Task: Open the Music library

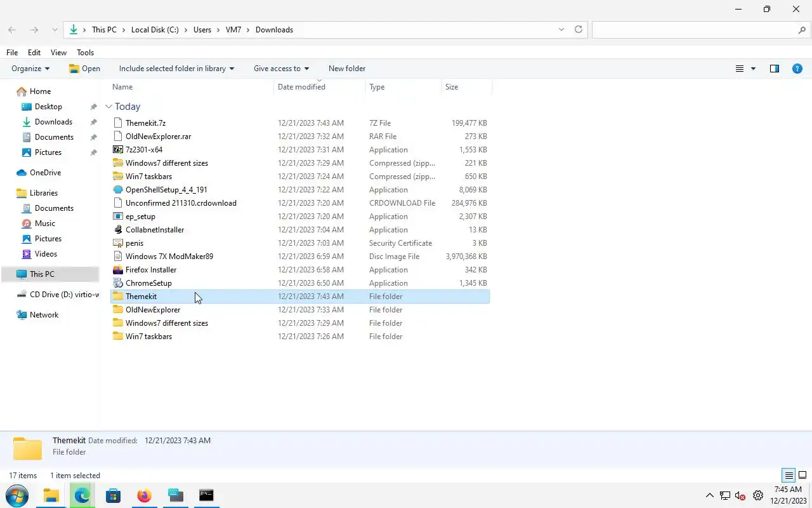Action: [44, 224]
